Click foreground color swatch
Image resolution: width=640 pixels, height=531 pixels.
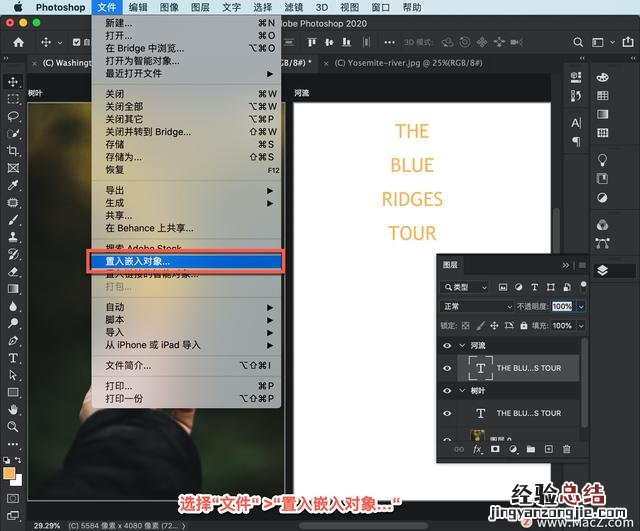[x=9, y=474]
